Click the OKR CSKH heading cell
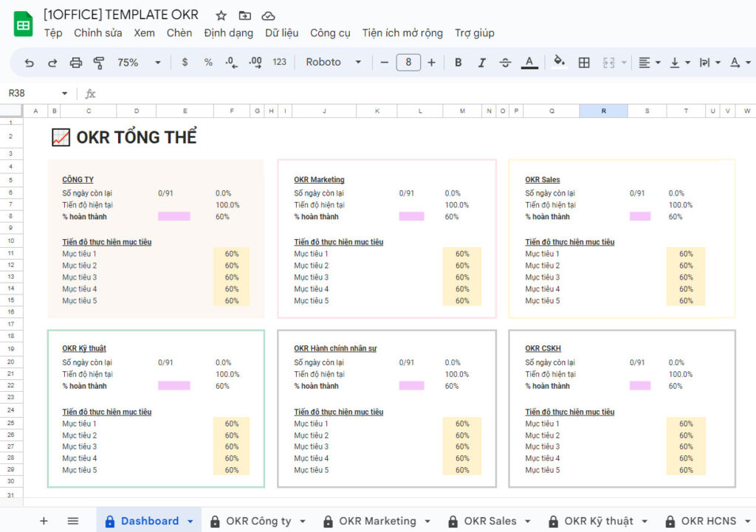This screenshot has width=756, height=532. click(543, 348)
